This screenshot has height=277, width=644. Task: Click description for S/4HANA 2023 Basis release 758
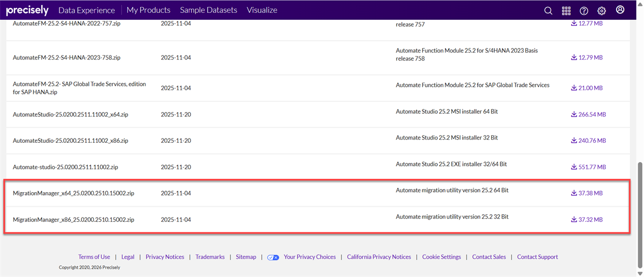click(x=467, y=54)
